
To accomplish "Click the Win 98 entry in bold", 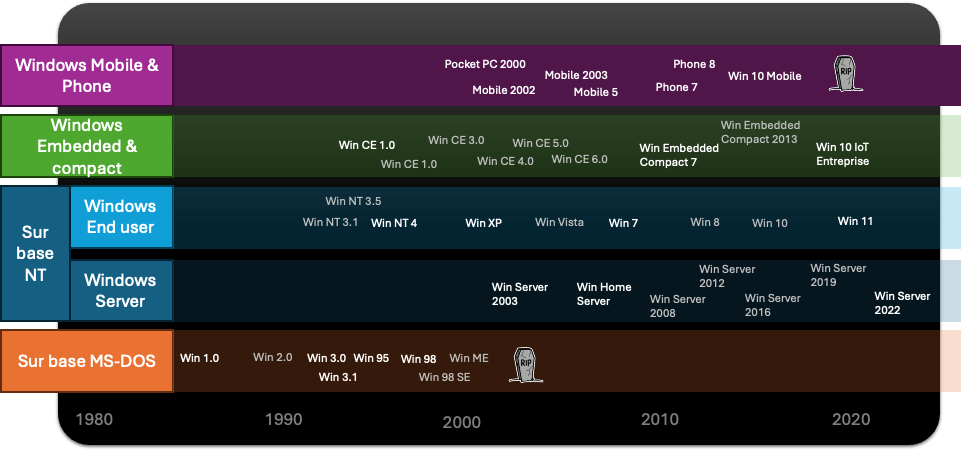I will click(419, 360).
